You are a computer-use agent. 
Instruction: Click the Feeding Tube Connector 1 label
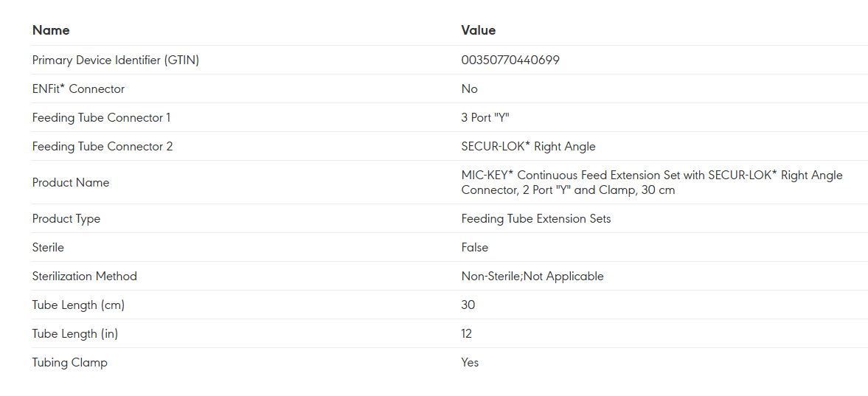click(101, 117)
